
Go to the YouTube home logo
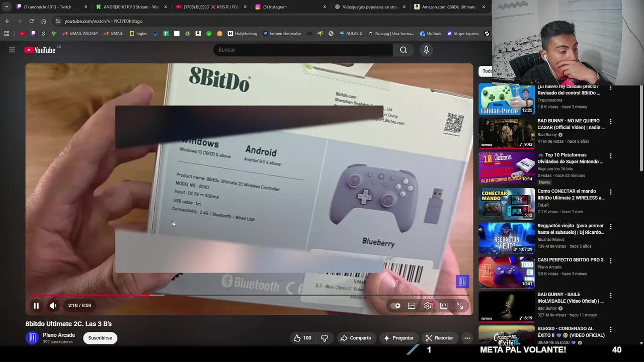point(40,50)
